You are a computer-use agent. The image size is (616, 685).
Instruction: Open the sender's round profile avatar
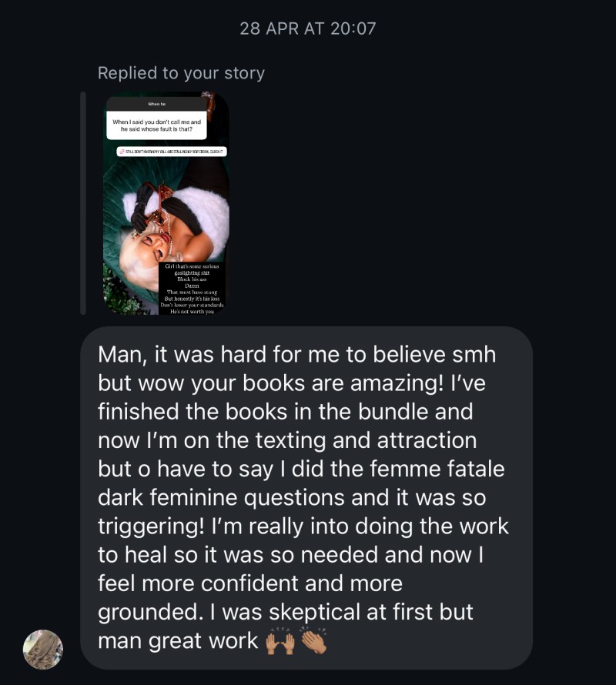click(x=43, y=649)
